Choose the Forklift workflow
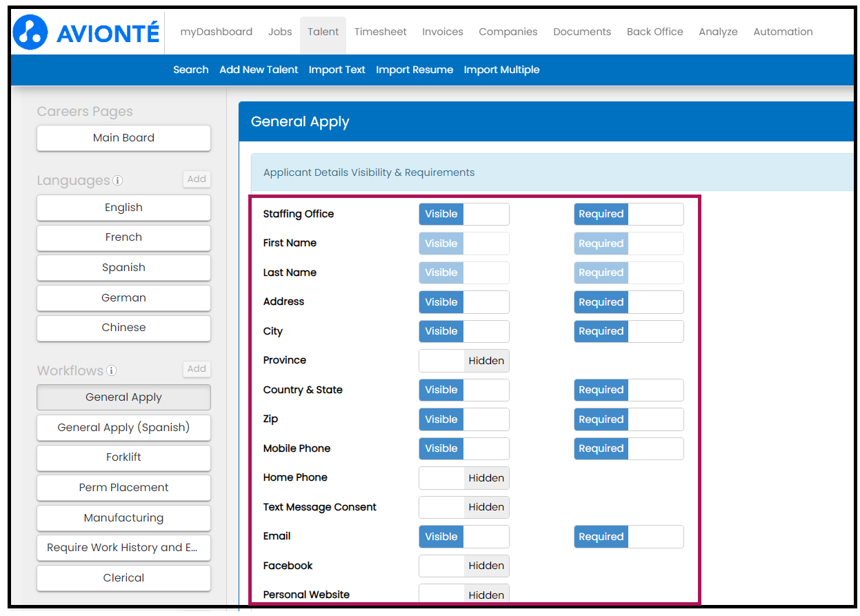Screen dimensions: 860x616 point(123,457)
